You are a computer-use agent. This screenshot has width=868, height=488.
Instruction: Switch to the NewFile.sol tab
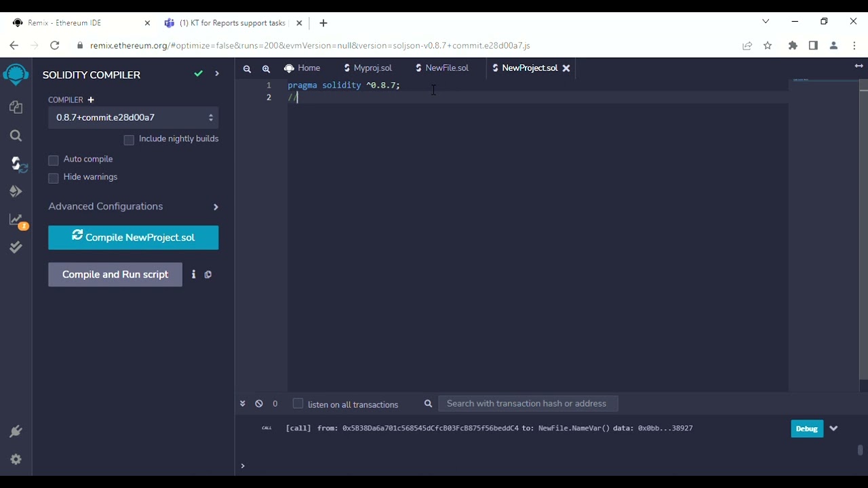pos(442,68)
